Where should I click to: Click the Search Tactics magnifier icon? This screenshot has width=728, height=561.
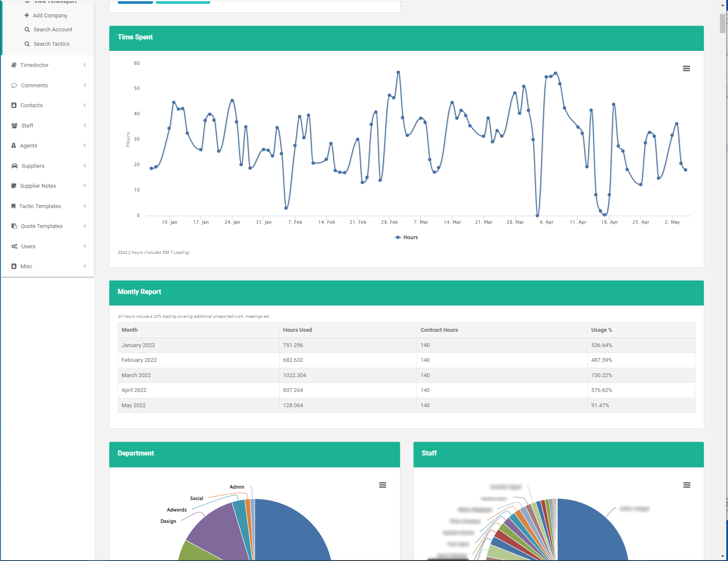[x=27, y=44]
